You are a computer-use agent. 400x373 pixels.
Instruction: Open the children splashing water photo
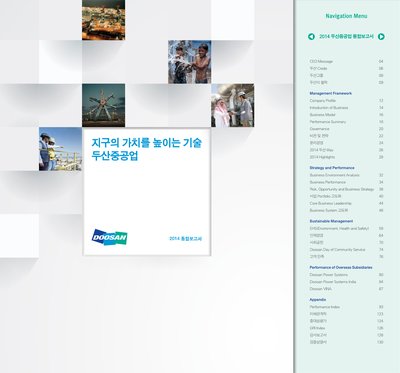[x=190, y=62]
